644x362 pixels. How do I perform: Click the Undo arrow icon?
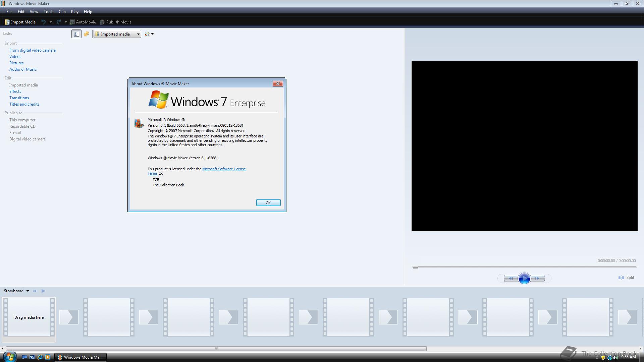tap(43, 22)
